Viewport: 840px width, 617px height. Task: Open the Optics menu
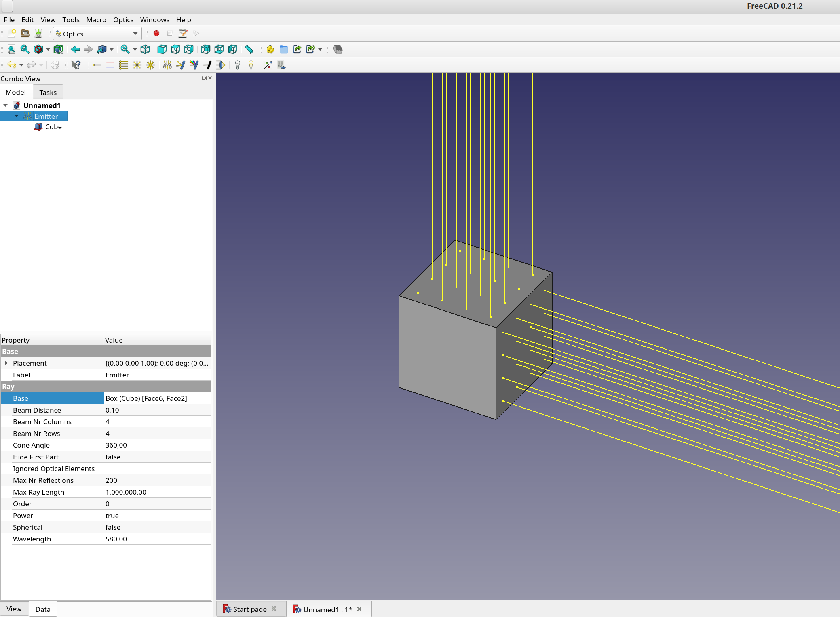click(123, 20)
